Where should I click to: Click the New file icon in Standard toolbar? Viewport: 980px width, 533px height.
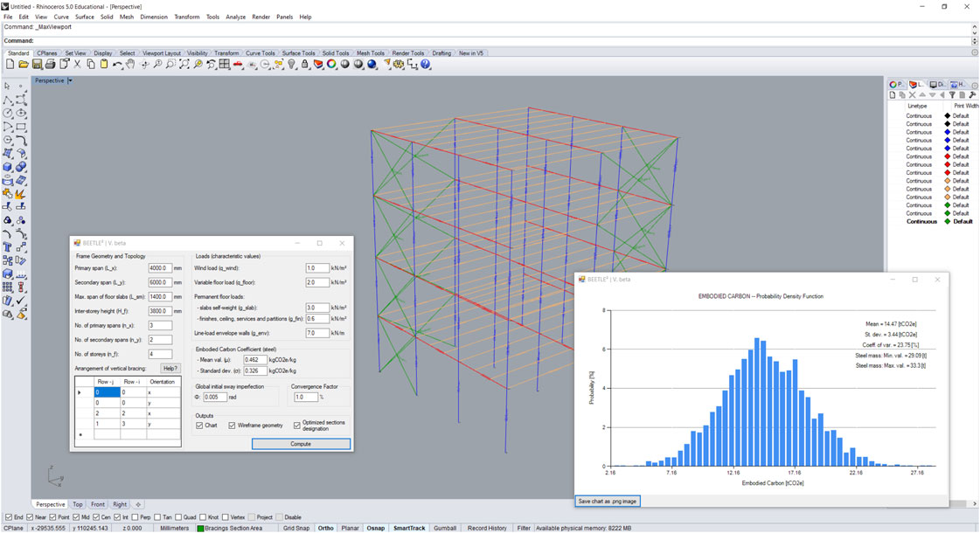10,65
